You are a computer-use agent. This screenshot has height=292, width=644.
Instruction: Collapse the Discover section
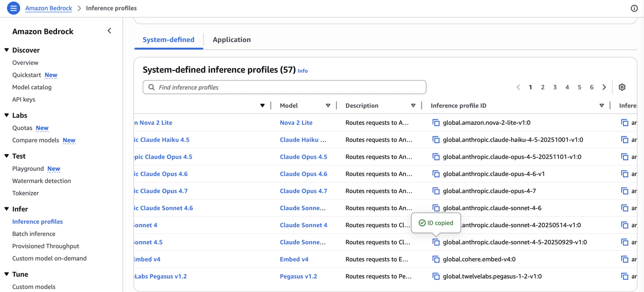[7, 50]
